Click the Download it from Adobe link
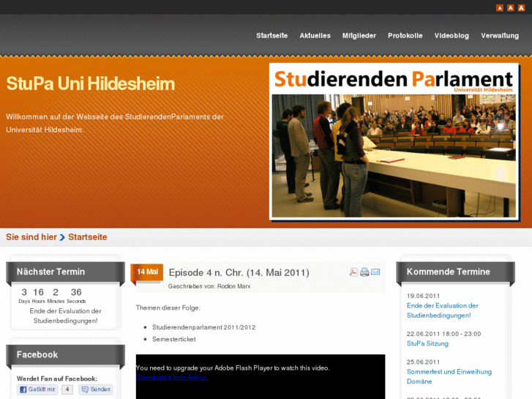532x399 pixels. [x=173, y=377]
